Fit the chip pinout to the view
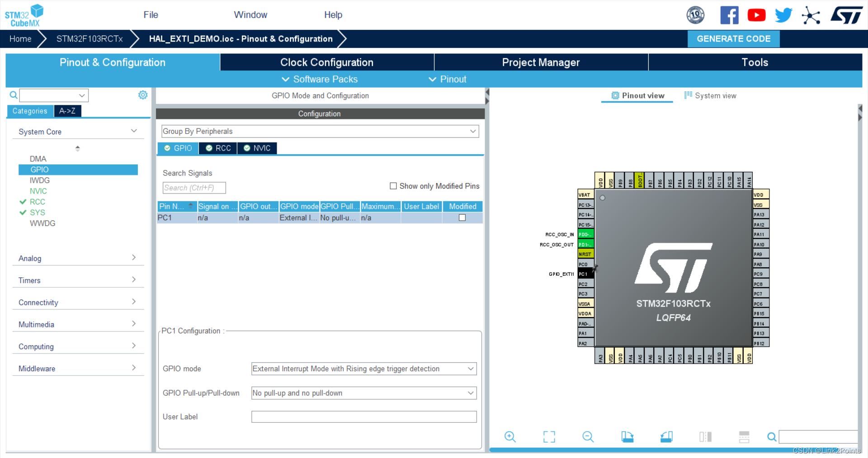Viewport: 868px width, 458px height. click(549, 436)
